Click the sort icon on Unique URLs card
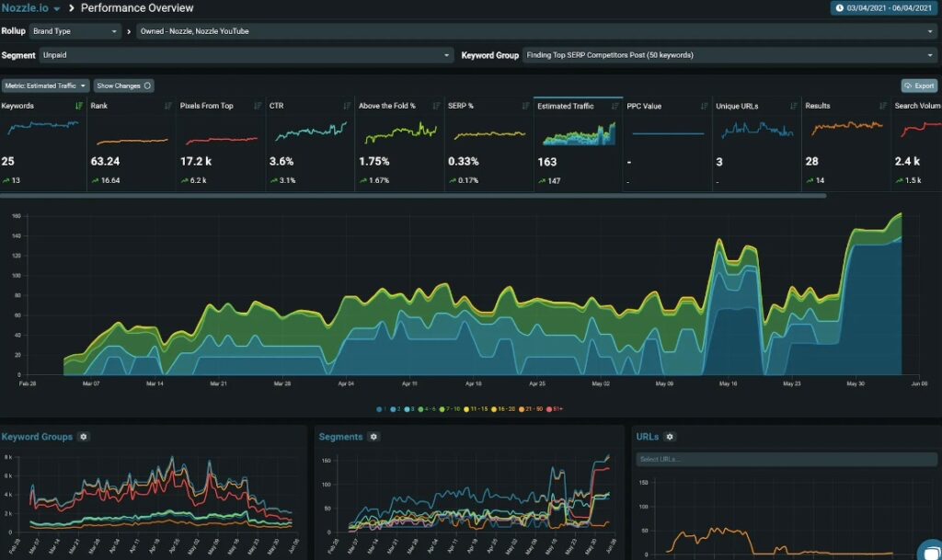 tap(794, 107)
